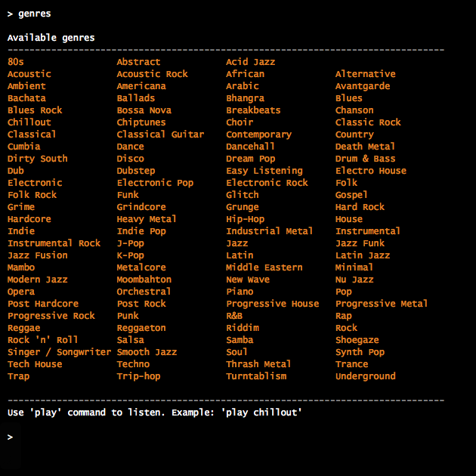Click 'New Wave' genre text
476x476 pixels.
coord(248,280)
